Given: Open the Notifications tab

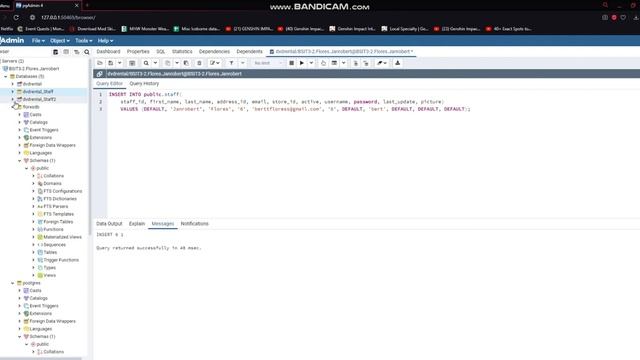Looking at the screenshot, I should coord(195,224).
